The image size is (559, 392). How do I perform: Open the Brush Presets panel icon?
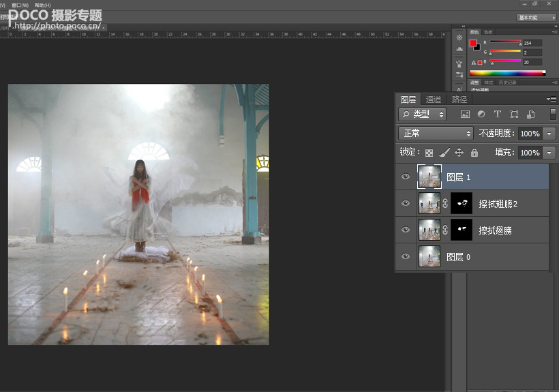(459, 64)
